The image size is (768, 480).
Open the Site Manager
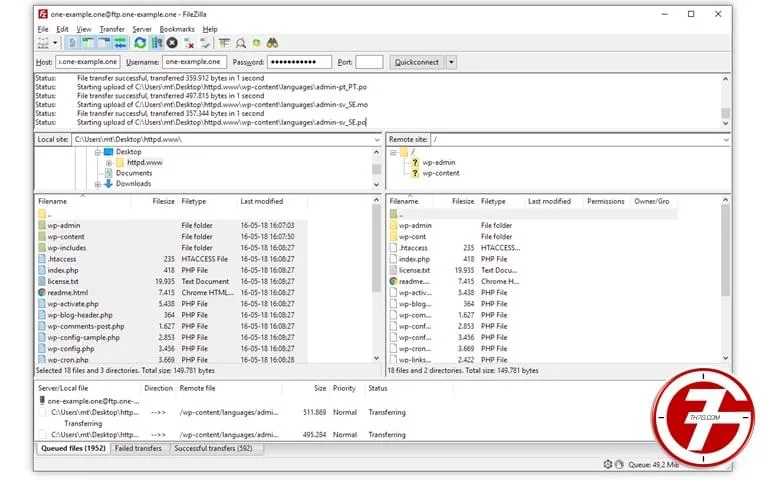(x=44, y=43)
